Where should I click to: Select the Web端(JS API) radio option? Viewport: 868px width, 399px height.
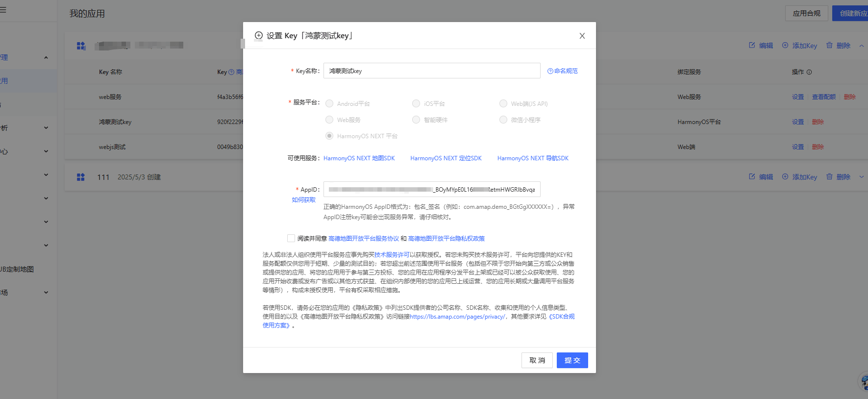tap(503, 103)
